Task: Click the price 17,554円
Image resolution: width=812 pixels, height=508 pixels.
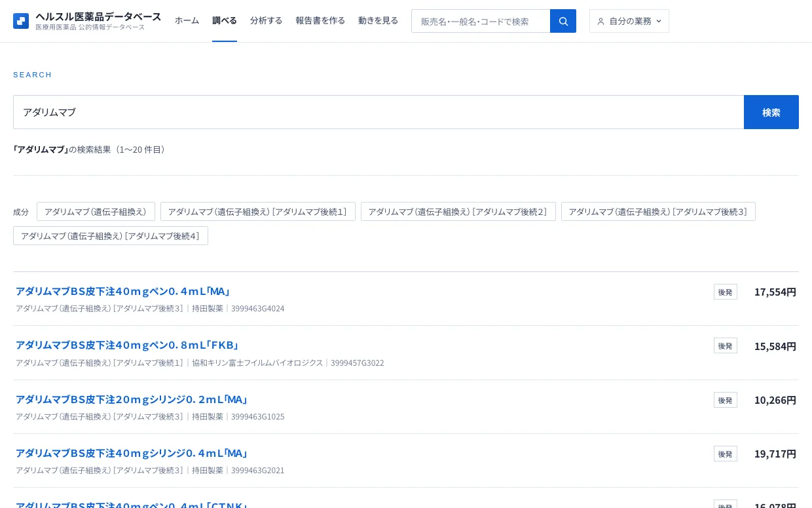Action: tap(775, 292)
